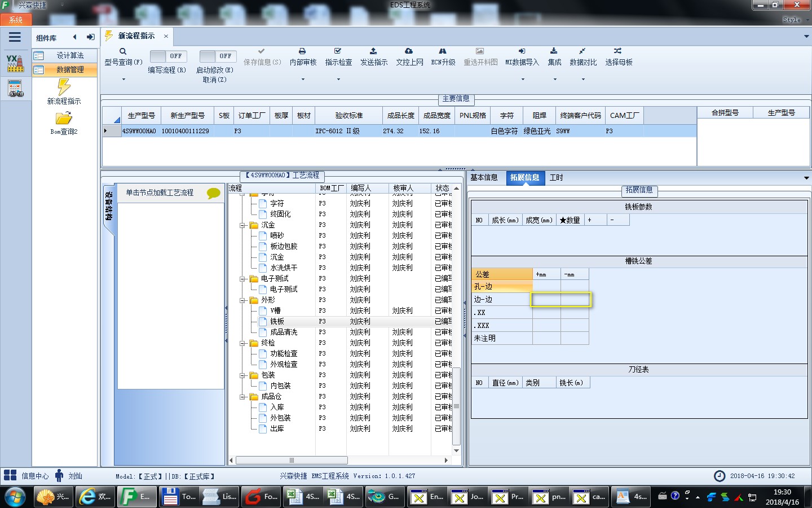Switch to 拓展信息 tab
The width and height of the screenshot is (812, 508).
coord(524,177)
